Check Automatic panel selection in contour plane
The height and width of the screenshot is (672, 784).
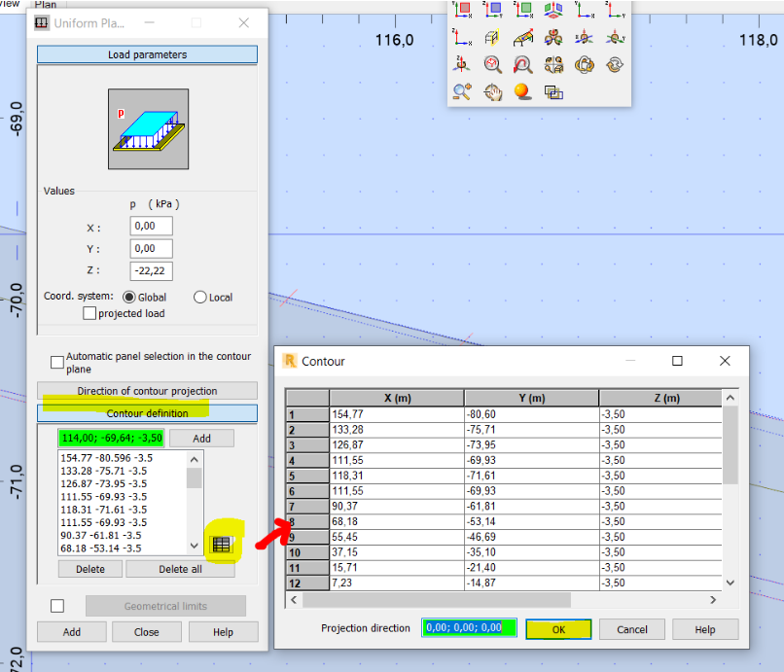[x=55, y=361]
